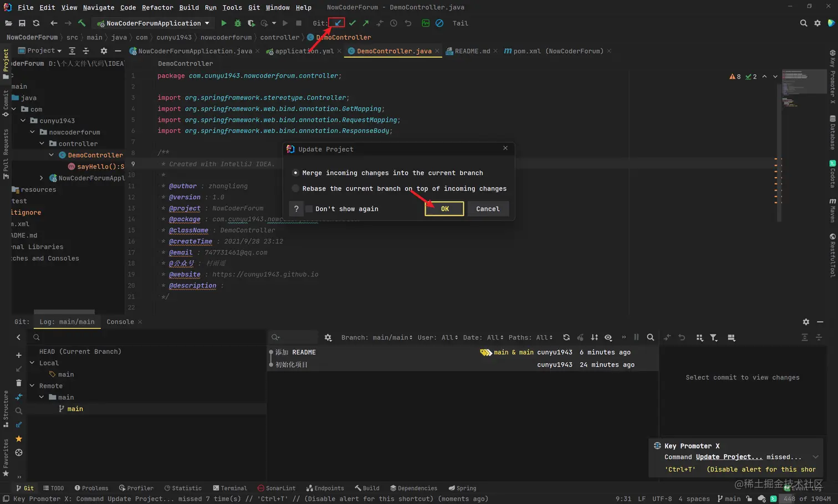Screen dimensions: 838x504
Task: Push changes with Git push arrow icon
Action: [x=366, y=23]
